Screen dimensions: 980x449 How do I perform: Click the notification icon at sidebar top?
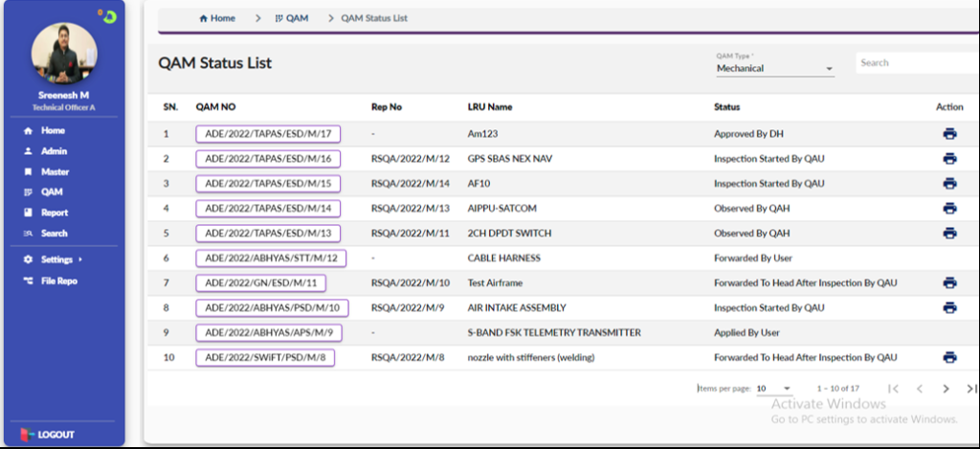pyautogui.click(x=110, y=15)
